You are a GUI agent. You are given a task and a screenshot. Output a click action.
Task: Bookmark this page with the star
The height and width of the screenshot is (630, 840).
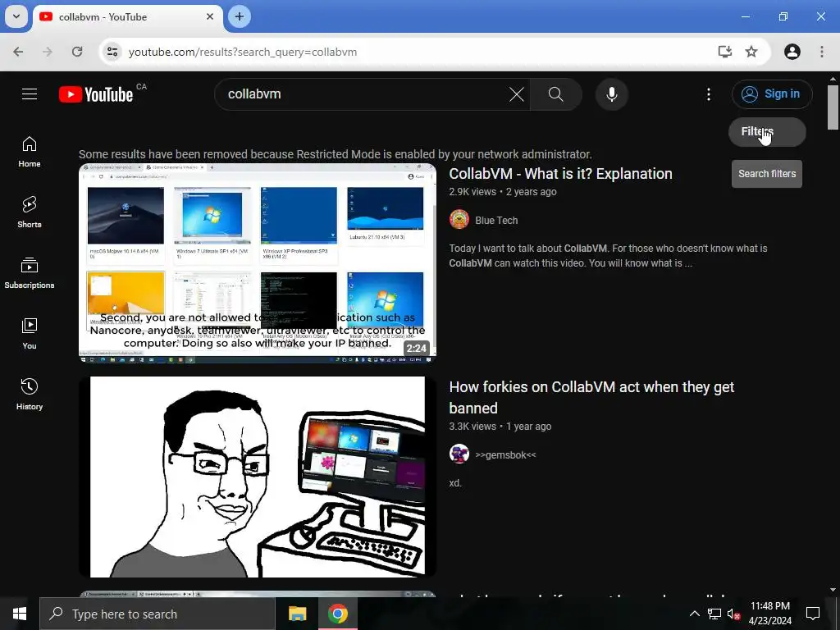click(x=751, y=52)
